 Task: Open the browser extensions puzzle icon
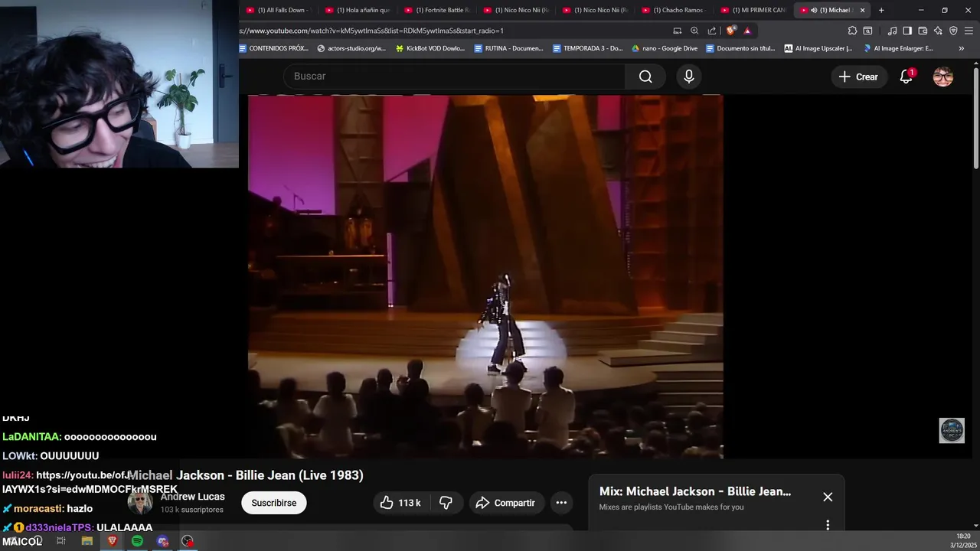(852, 31)
